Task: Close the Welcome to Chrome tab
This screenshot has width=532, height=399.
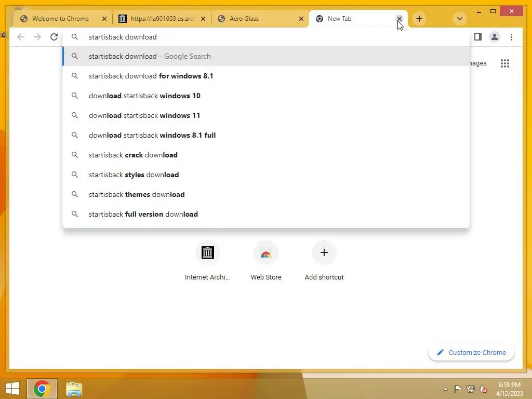Action: (x=104, y=19)
